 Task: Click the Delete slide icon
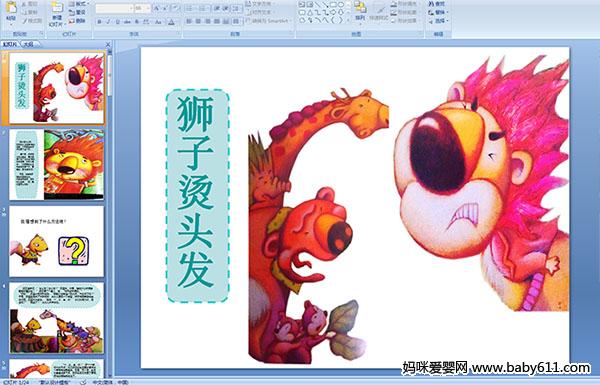click(78, 21)
